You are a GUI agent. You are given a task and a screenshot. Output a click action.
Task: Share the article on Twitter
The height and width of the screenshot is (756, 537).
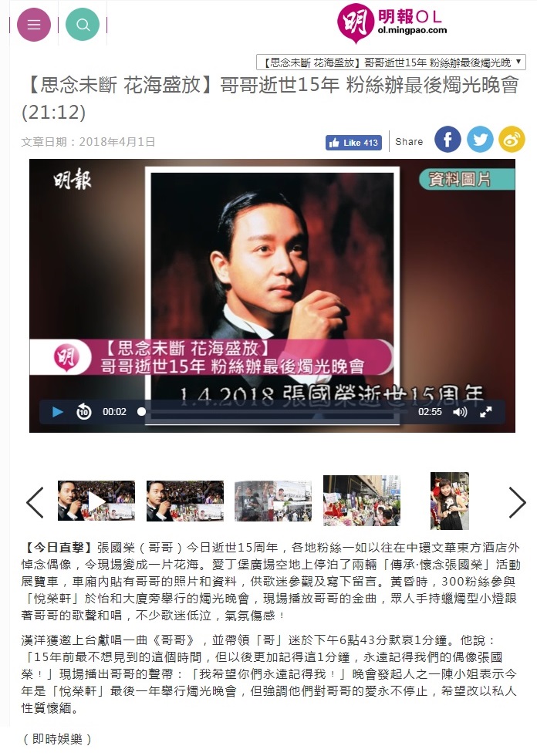[x=480, y=140]
